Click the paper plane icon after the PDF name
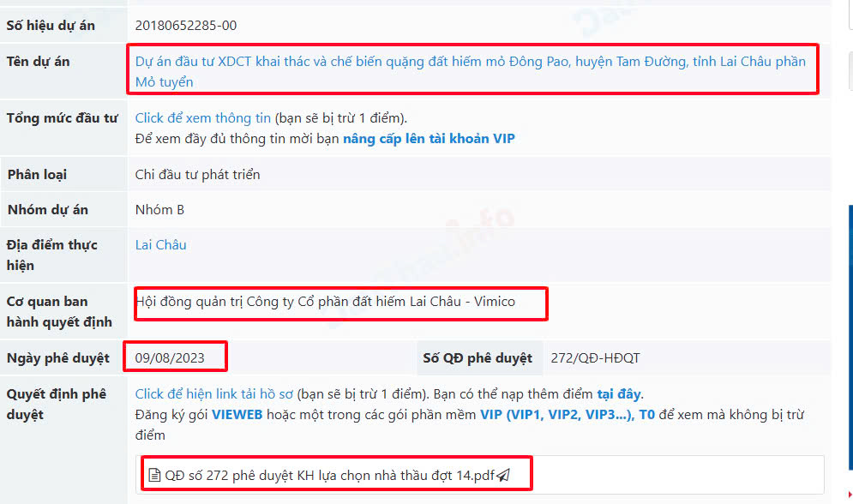The width and height of the screenshot is (853, 504). 504,475
